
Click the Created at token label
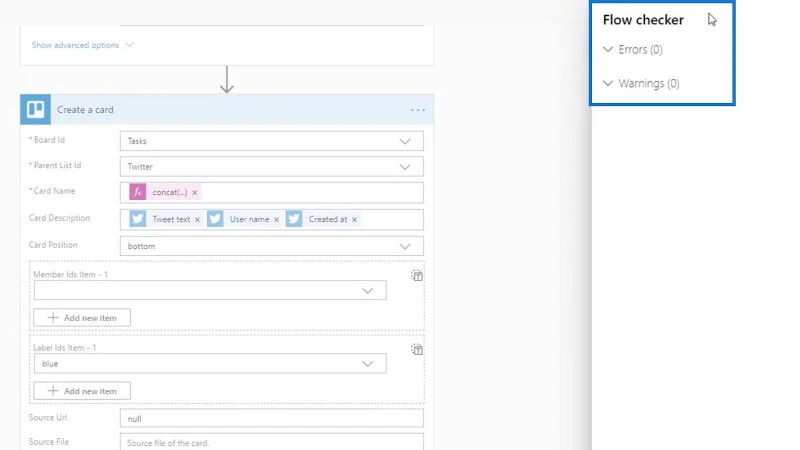328,219
